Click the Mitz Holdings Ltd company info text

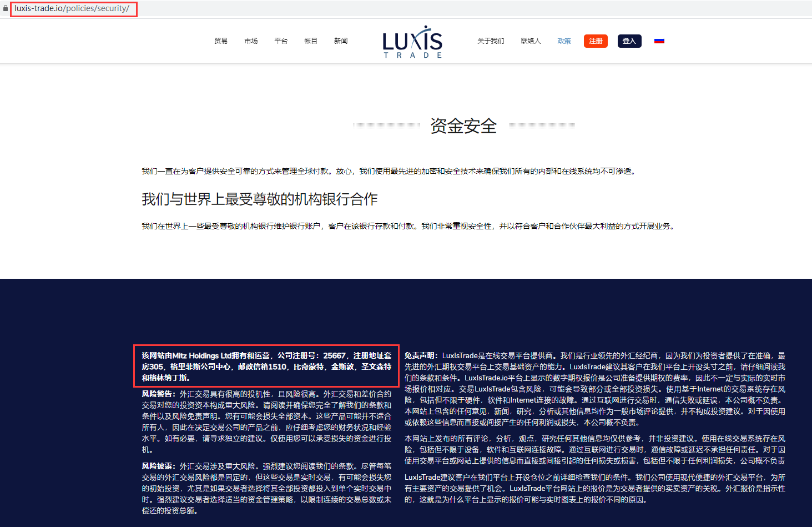[266, 367]
